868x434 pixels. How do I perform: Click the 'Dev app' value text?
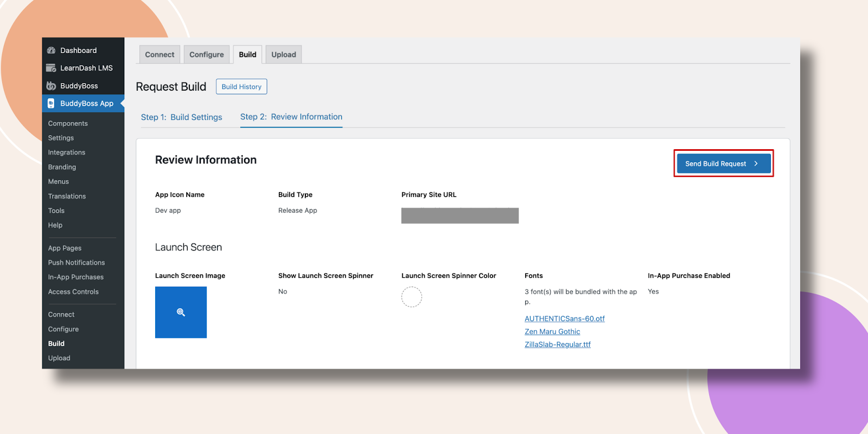pyautogui.click(x=168, y=210)
